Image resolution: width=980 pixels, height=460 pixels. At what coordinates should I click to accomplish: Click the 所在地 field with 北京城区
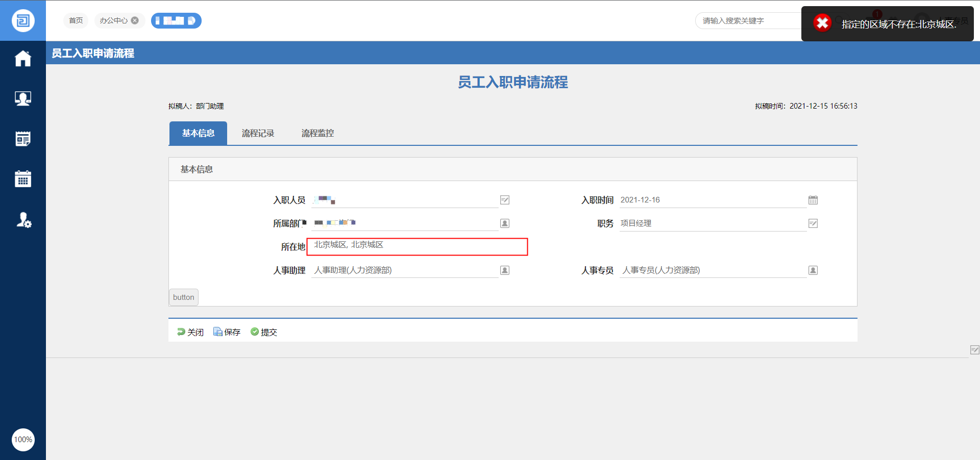click(x=417, y=246)
